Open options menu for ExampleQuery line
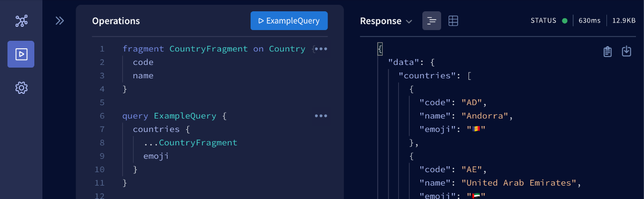The image size is (644, 199). click(x=321, y=116)
